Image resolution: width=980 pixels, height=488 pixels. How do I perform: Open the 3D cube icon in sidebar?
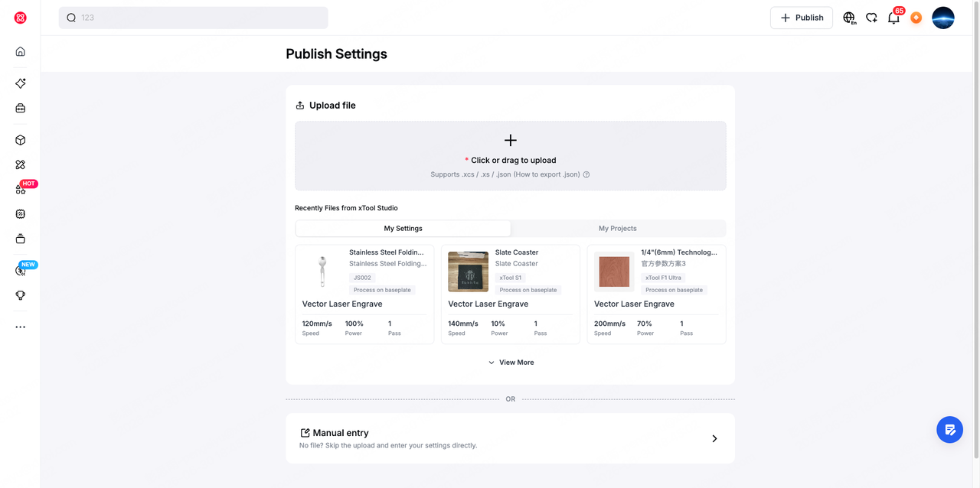[21, 140]
